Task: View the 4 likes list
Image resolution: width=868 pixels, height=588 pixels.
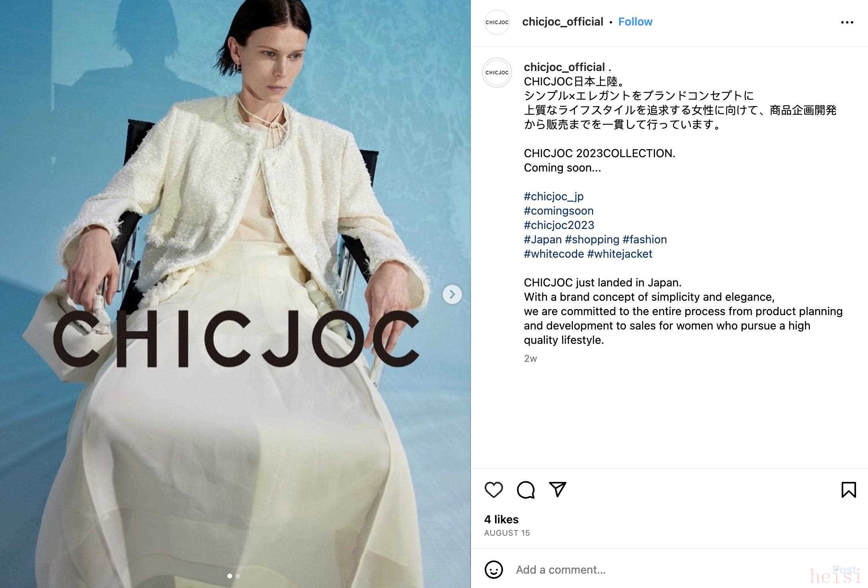Action: coord(501,519)
